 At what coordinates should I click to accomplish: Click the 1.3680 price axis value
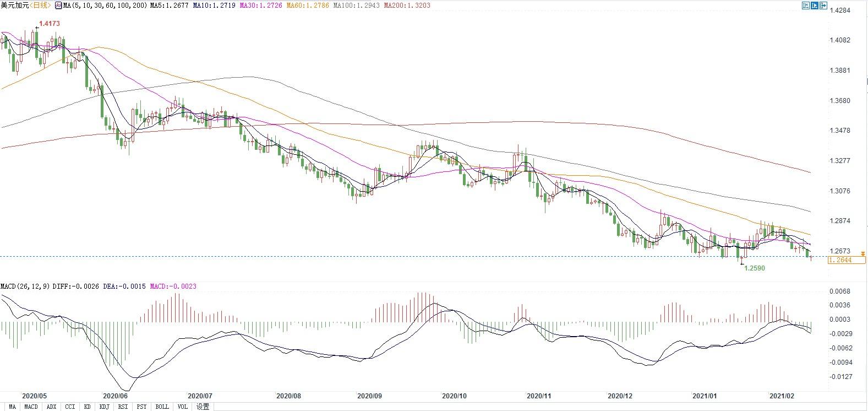click(840, 101)
